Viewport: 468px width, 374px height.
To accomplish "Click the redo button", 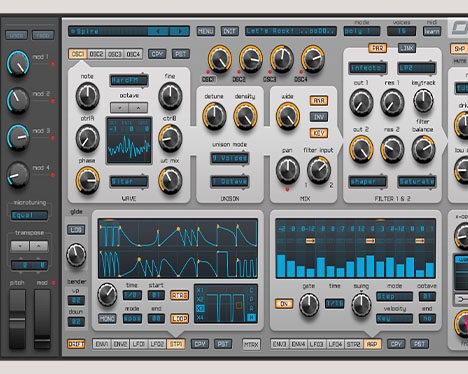I will pyautogui.click(x=43, y=35).
